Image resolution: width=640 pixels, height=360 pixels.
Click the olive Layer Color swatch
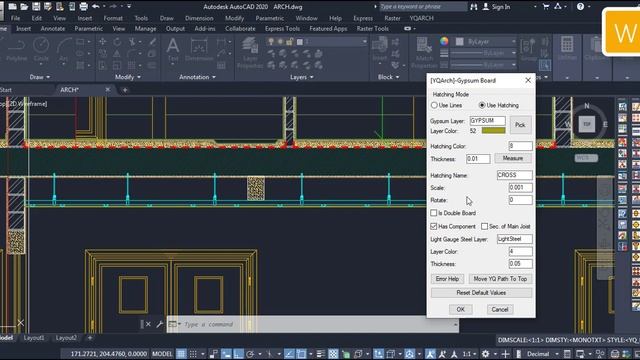point(493,131)
